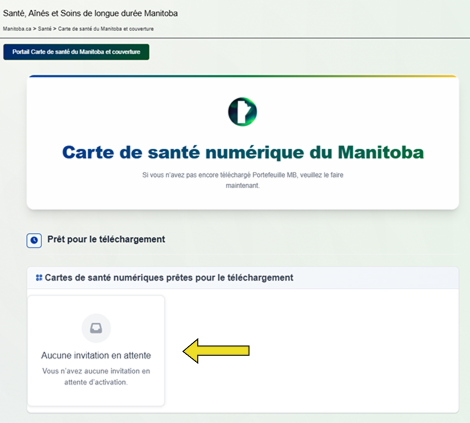This screenshot has height=423, width=470.
Task: Open the Portail Carte de santé du Manitoba et couverture button
Action: point(76,52)
